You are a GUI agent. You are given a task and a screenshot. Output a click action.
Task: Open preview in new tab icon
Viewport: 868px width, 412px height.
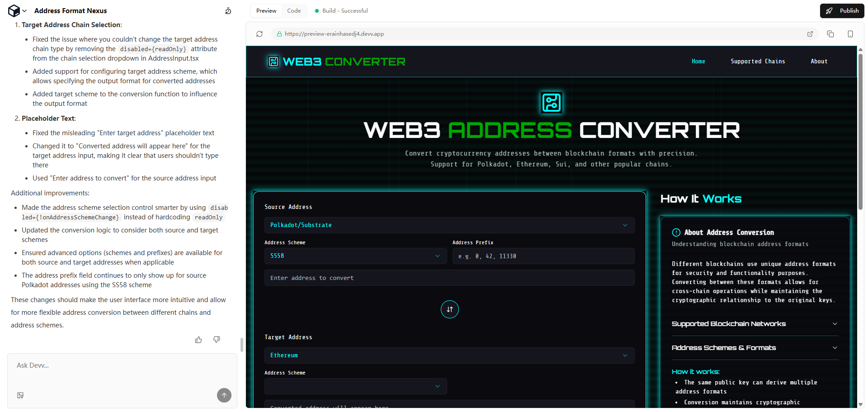810,34
